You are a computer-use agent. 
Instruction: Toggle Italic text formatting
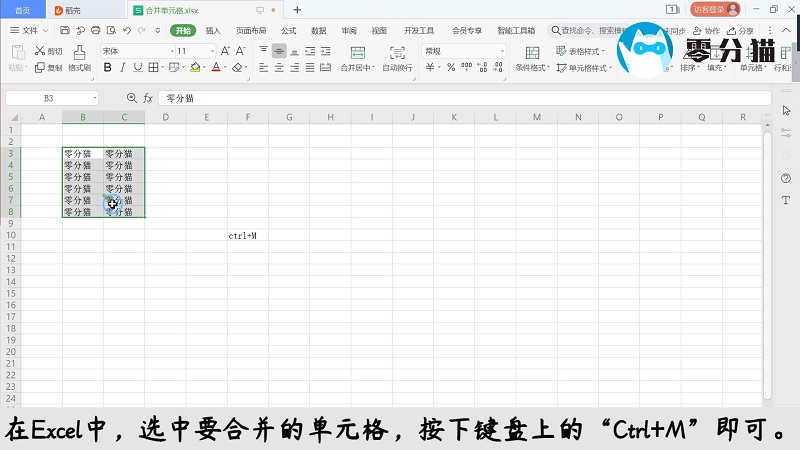(x=122, y=68)
